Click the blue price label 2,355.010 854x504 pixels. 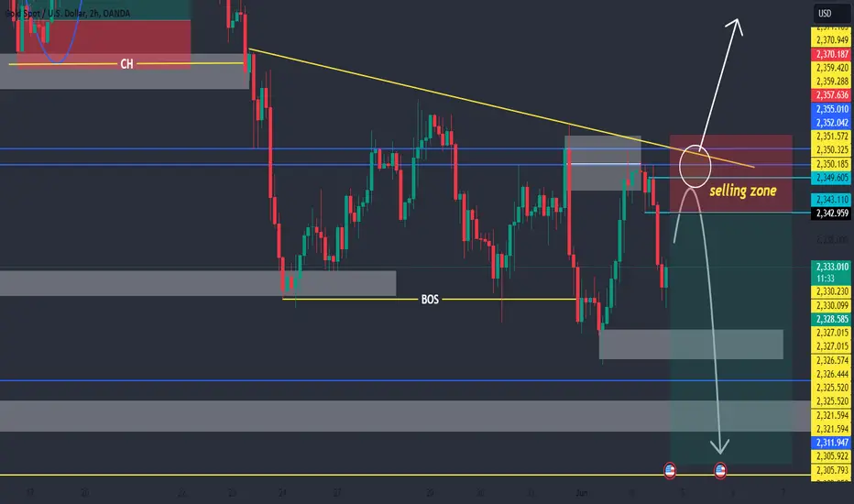pos(831,109)
